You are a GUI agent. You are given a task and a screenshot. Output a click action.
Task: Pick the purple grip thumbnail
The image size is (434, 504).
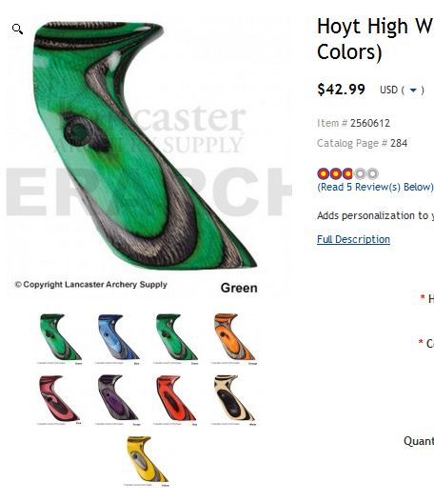pos(118,399)
